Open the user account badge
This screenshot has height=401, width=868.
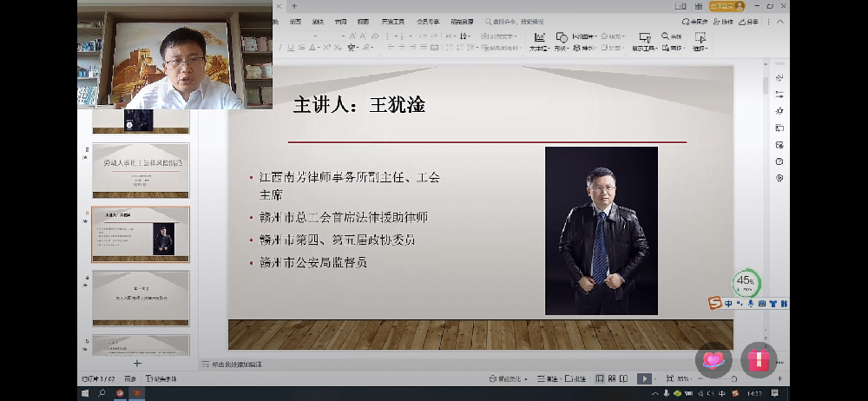coord(727,6)
